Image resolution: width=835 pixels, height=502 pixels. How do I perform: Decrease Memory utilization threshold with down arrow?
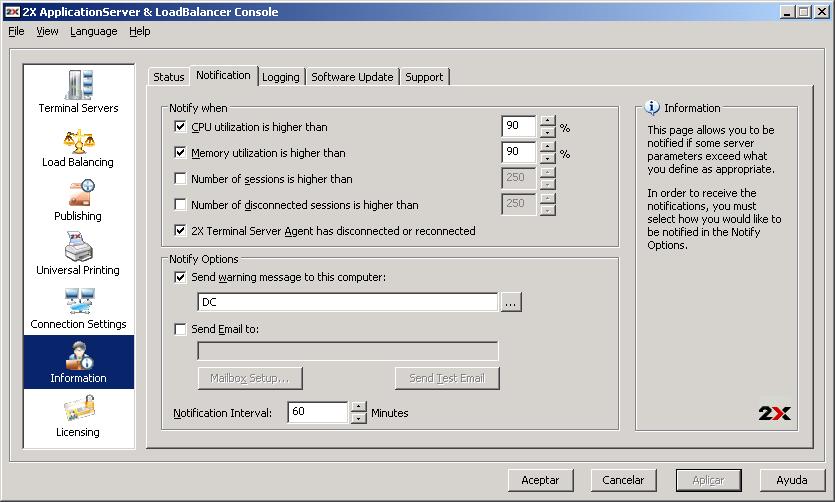pos(547,158)
